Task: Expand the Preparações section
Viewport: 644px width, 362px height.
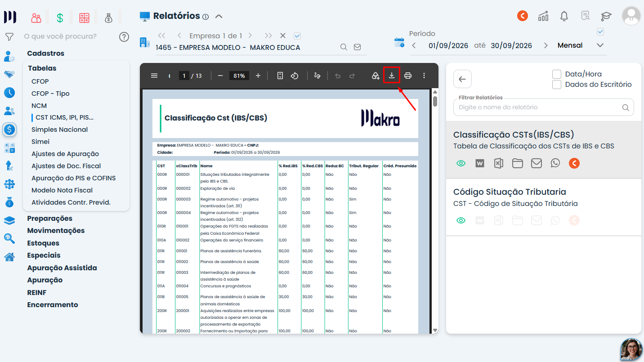Action: click(x=49, y=218)
